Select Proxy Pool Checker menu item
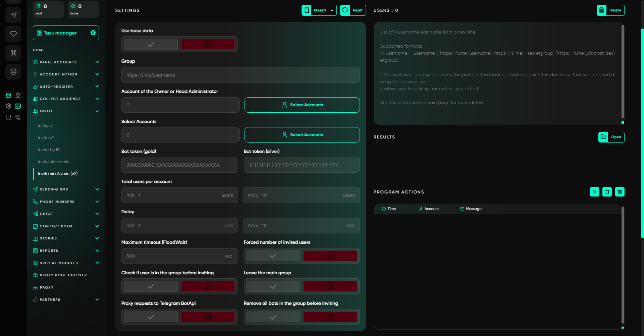The width and height of the screenshot is (644, 336). tap(63, 275)
